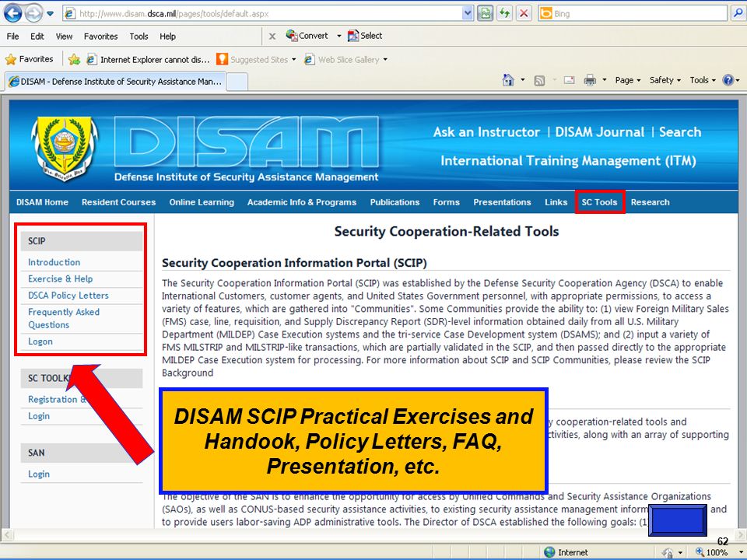This screenshot has height=560, width=747.
Task: Click the Read Mail icon
Action: [569, 80]
